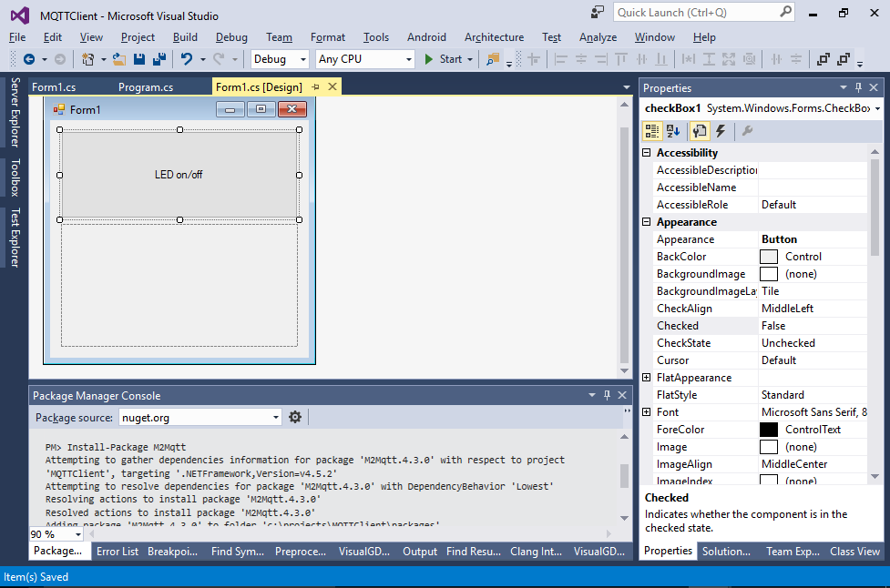This screenshot has height=588, width=890.
Task: Click the Form1 title bar icon in designer
Action: (58, 109)
